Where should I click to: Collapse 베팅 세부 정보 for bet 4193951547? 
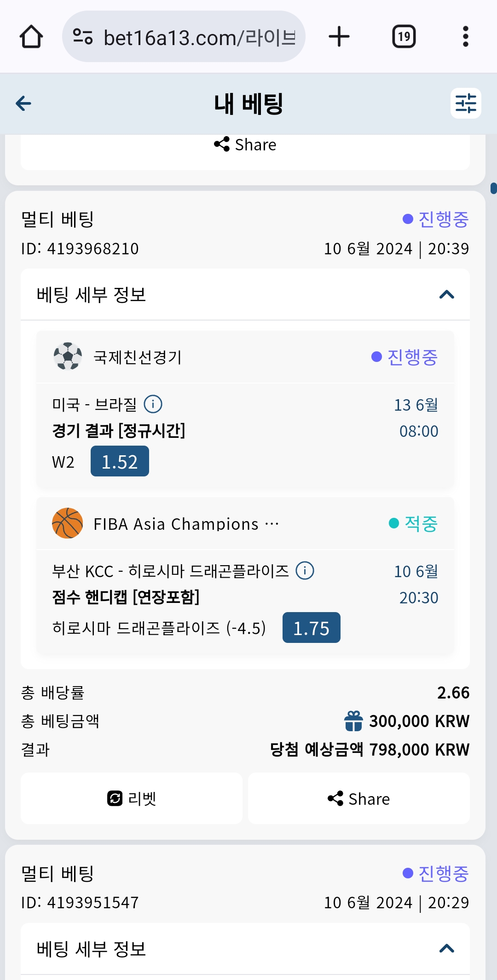pos(446,949)
